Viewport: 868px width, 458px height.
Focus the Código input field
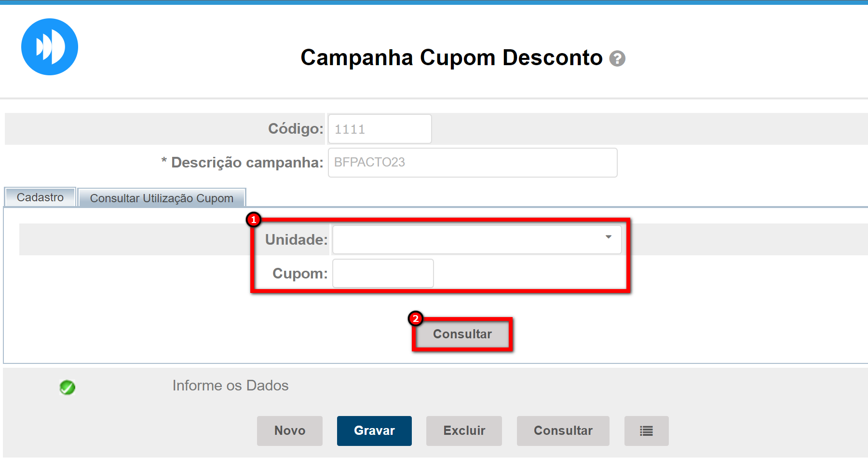tap(380, 129)
